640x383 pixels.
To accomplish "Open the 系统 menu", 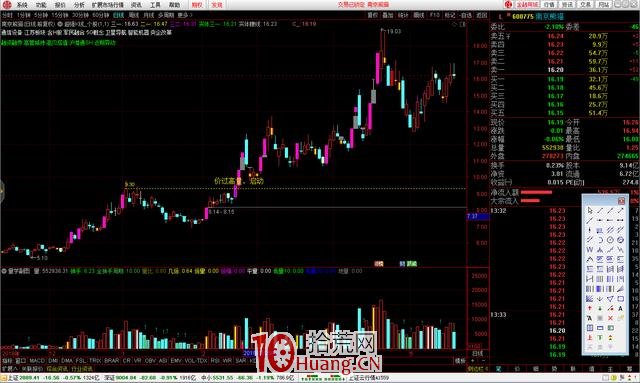I will [x=22, y=5].
